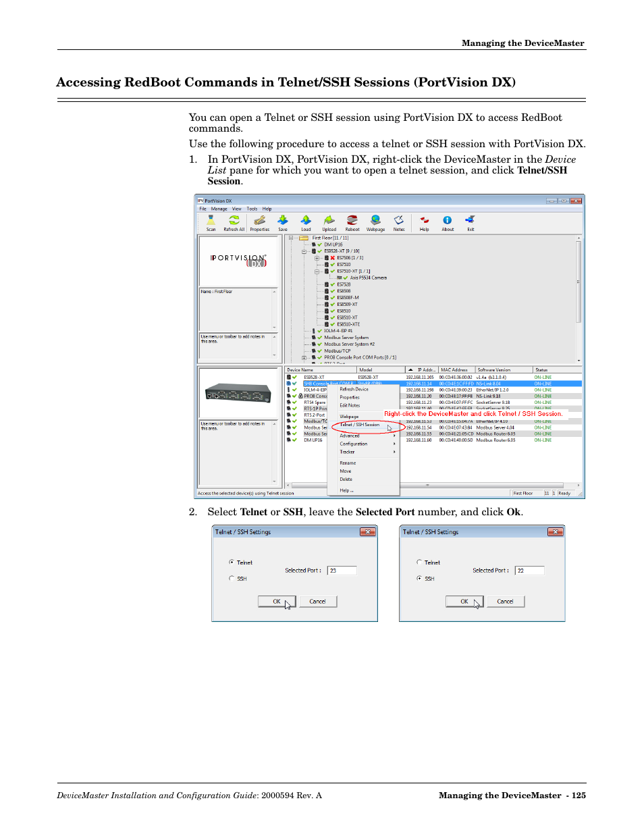
Task: Click Cancel in the dialog with port 22
Action: coord(506,601)
